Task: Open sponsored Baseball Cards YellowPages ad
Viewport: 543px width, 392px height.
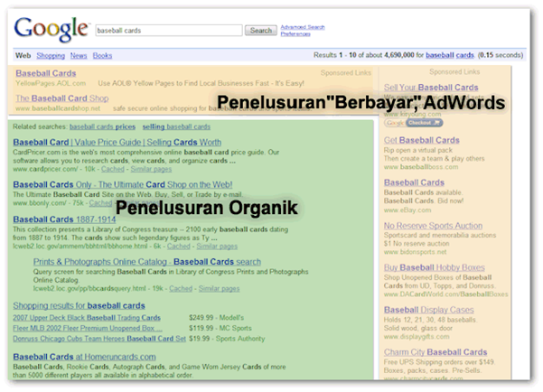Action: coord(46,73)
